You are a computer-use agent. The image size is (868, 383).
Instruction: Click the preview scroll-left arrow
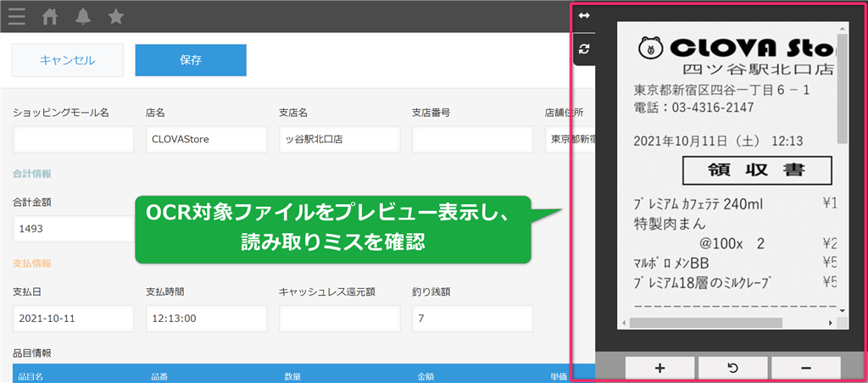[623, 322]
